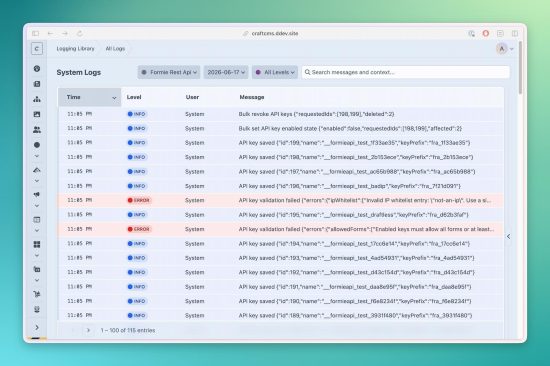Click the INFO badge in the Bulk revoke row
Image resolution: width=550 pixels, height=366 pixels.
tap(137, 114)
